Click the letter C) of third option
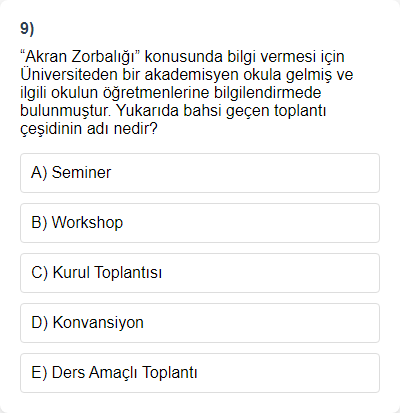Viewport: 400px width, 413px height. (x=39, y=273)
